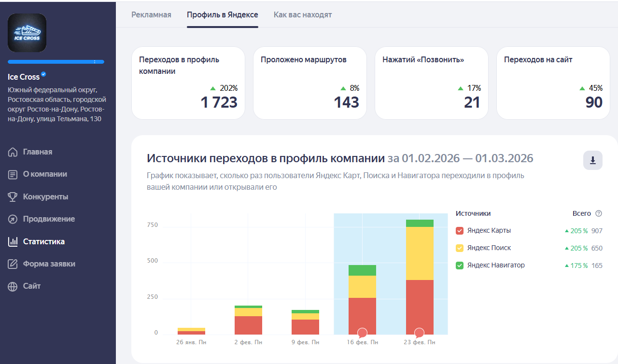This screenshot has width=618, height=364.
Task: Click the Статистика bar chart icon
Action: (13, 242)
